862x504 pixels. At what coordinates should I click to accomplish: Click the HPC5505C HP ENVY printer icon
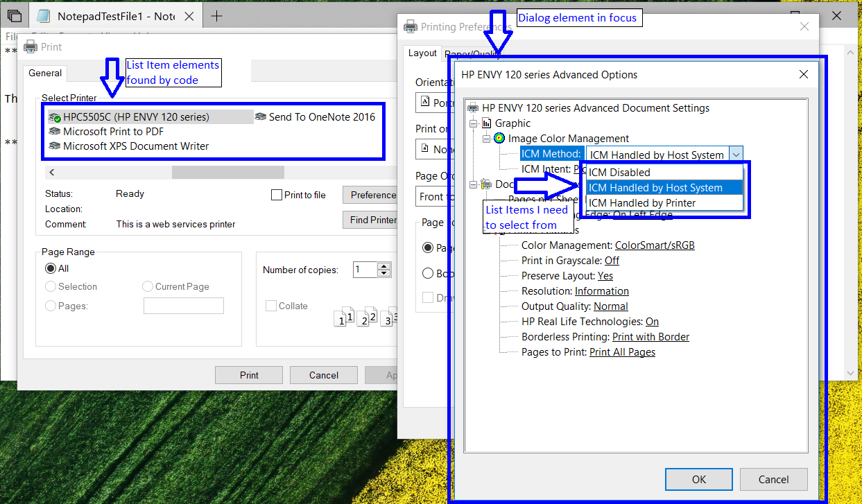click(53, 116)
